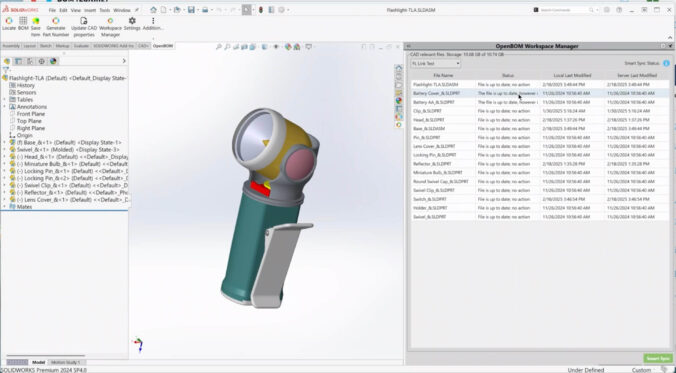Expand the Annotations tree node

[5, 107]
